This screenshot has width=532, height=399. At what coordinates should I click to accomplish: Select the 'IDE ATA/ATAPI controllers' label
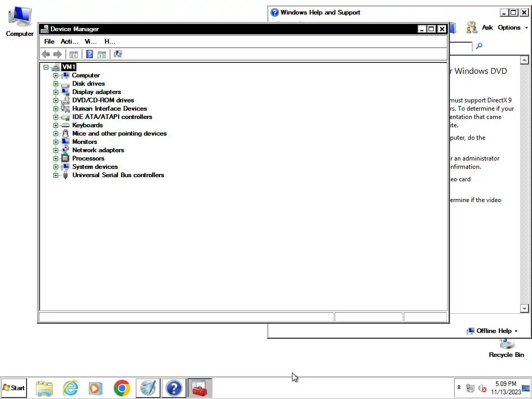(x=112, y=117)
